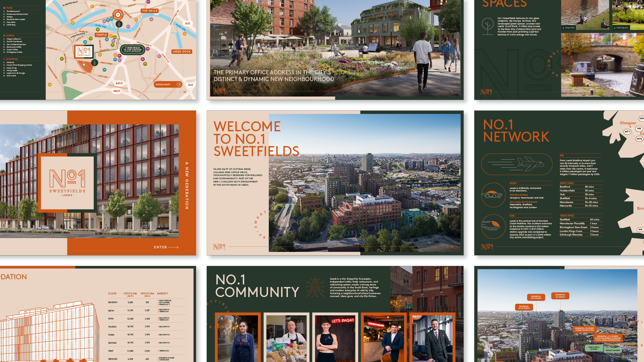Click previous-page arrow beside page 04
The height and width of the screenshot is (362, 644).
click(447, 91)
